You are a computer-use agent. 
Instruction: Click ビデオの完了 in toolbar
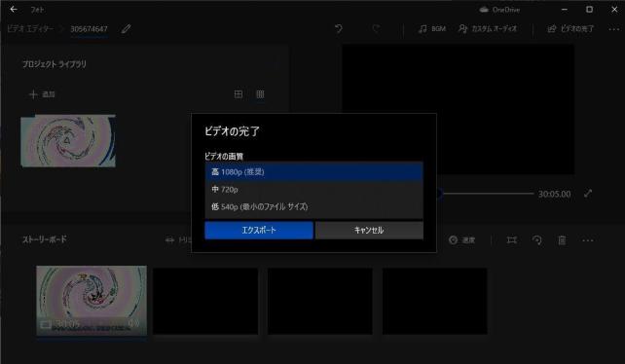[x=570, y=28]
